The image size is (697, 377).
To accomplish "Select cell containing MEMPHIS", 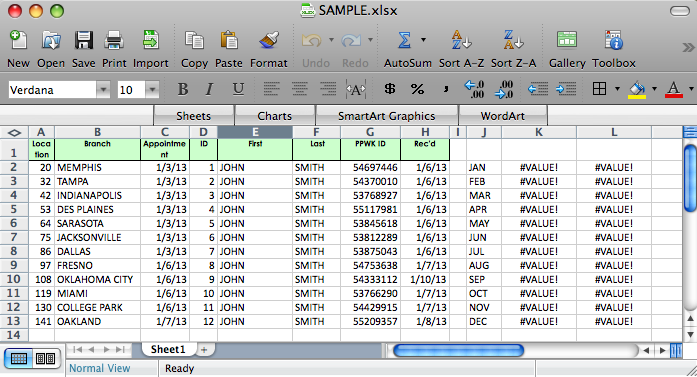I will tap(98, 168).
